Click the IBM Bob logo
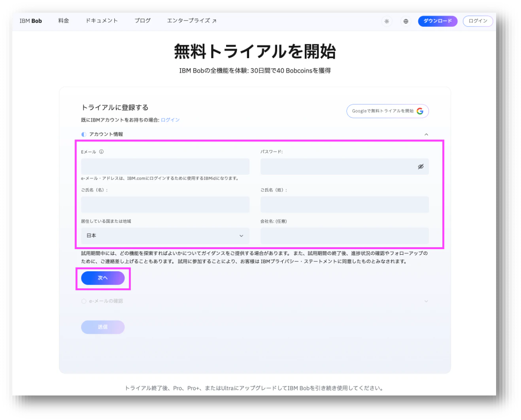This screenshot has height=420, width=521. pyautogui.click(x=30, y=21)
